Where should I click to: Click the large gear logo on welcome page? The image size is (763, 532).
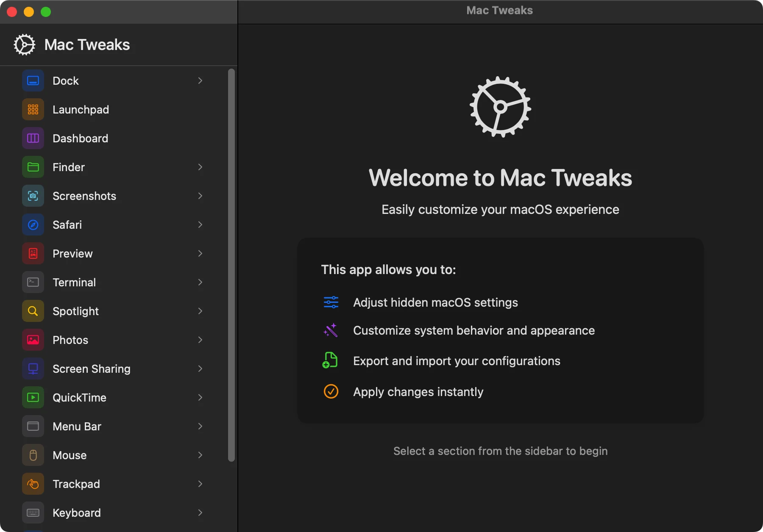pos(500,107)
